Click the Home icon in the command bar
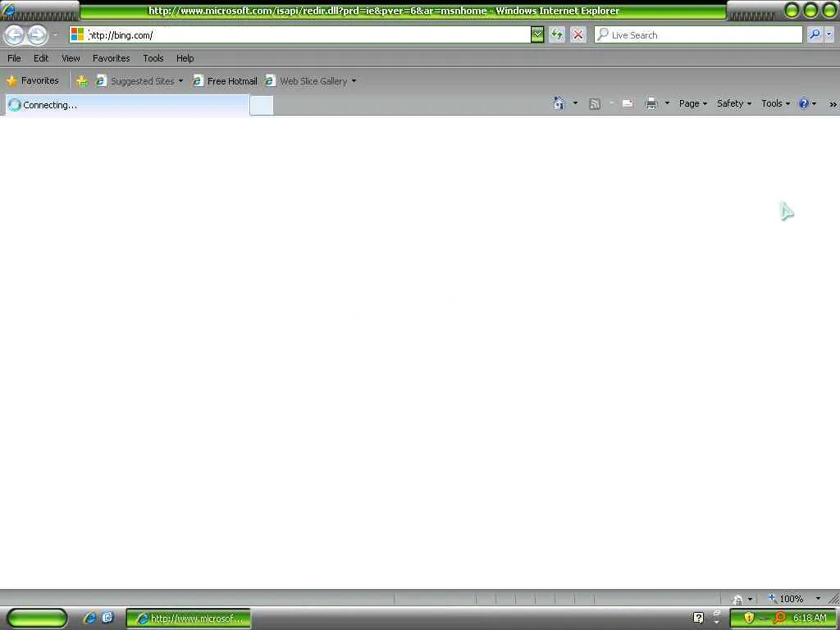 point(559,103)
